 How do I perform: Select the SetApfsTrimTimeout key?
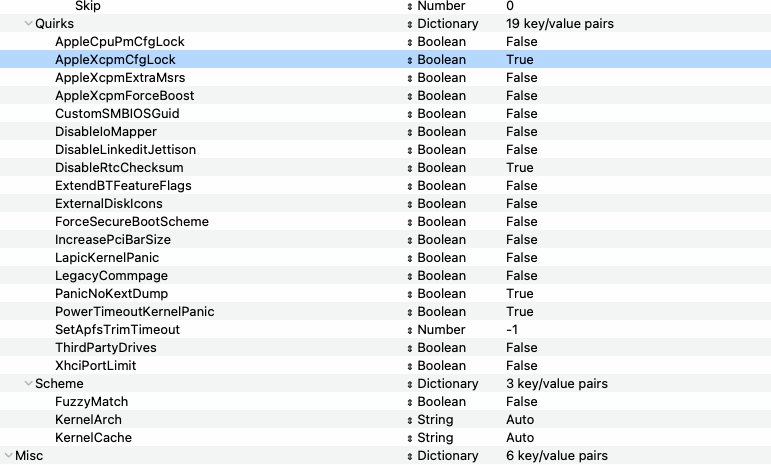point(118,329)
